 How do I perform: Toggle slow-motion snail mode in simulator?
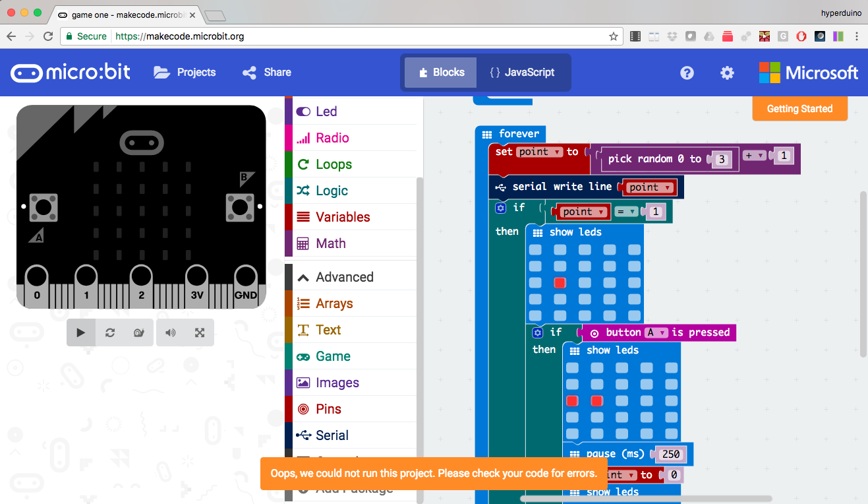click(x=139, y=332)
